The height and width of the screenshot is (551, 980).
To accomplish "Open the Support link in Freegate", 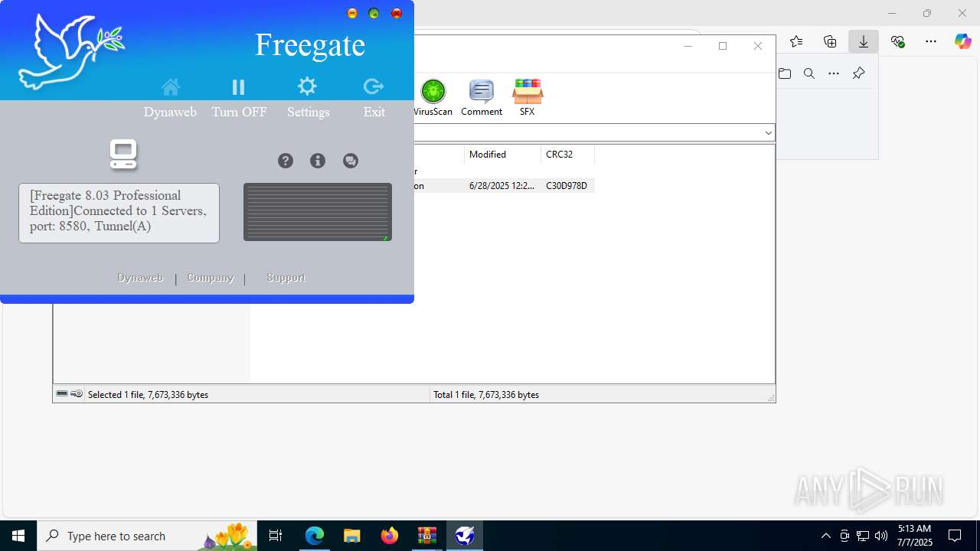I will tap(286, 278).
